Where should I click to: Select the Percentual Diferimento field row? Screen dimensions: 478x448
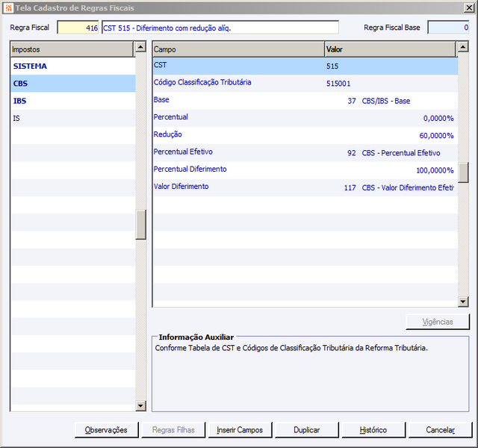(305, 170)
